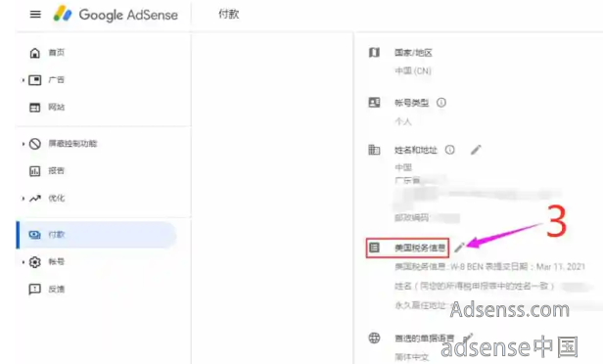Click the 国家/地区 label
This screenshot has width=603, height=364.
coord(413,53)
